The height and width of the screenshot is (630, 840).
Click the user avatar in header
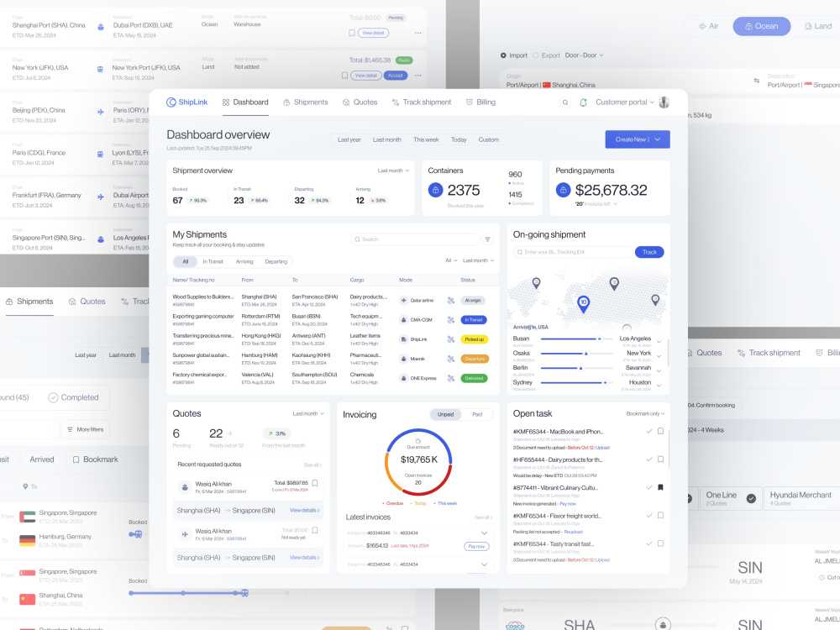tap(664, 102)
